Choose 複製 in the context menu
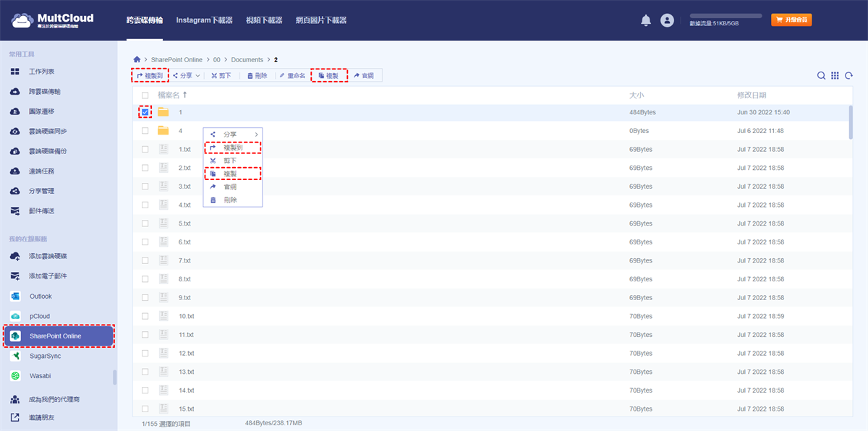 coord(233,174)
